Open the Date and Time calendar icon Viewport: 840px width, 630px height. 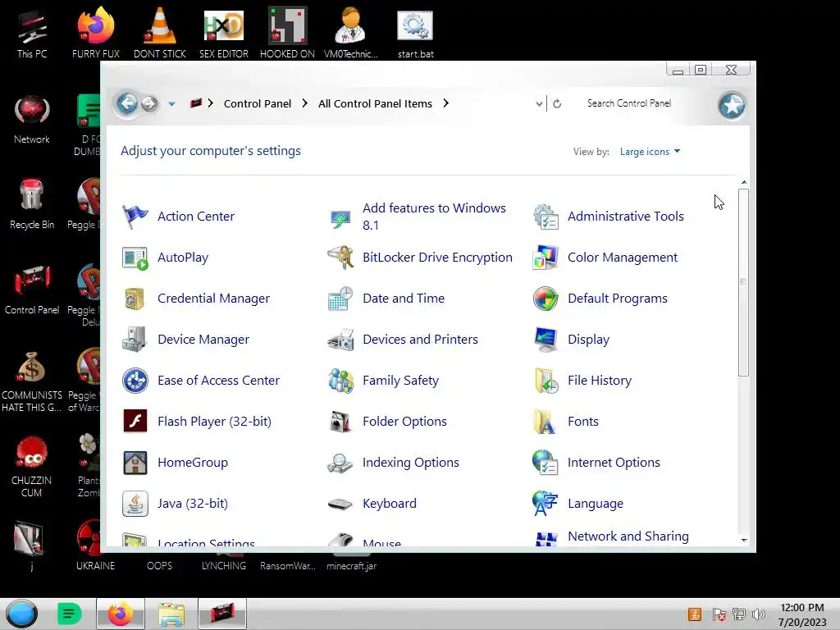[340, 299]
